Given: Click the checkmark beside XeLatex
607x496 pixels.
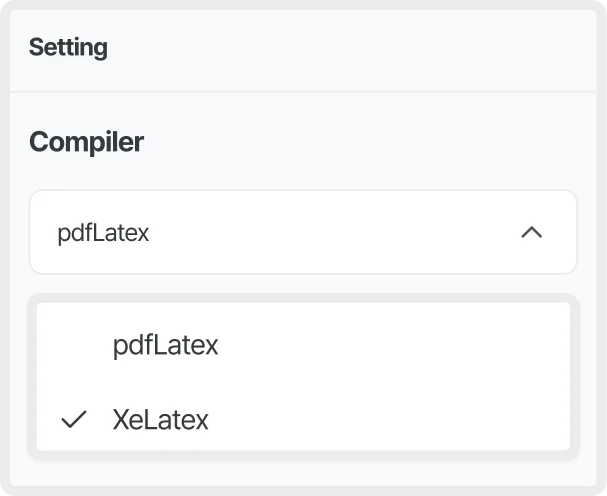Looking at the screenshot, I should click(x=74, y=420).
